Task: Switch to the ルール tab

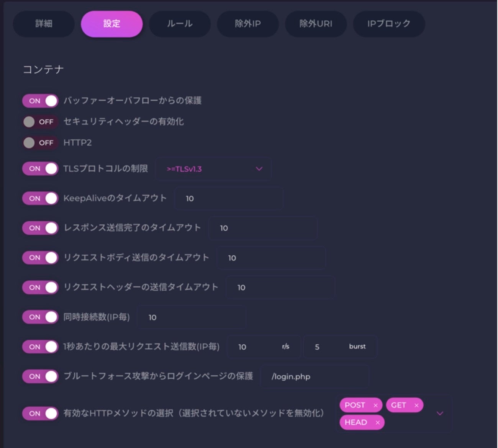Action: pos(180,24)
